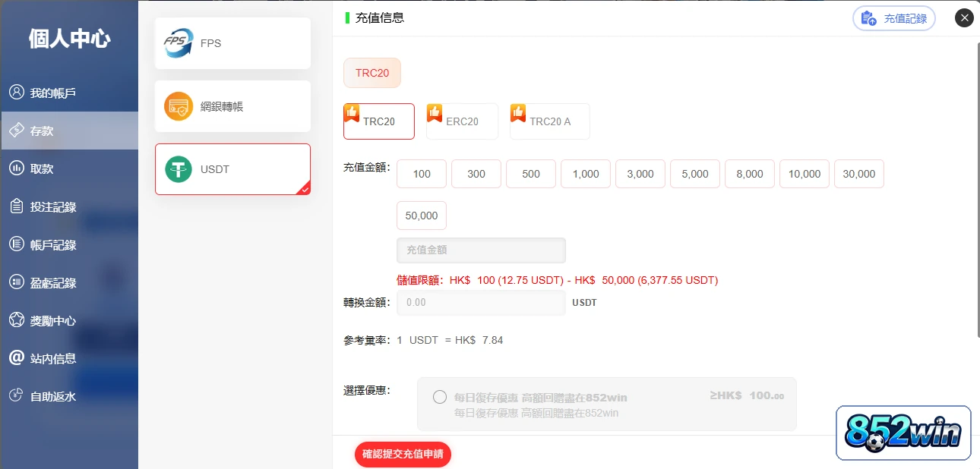Image resolution: width=980 pixels, height=469 pixels.
Task: Select recharge amount 500
Action: (531, 174)
